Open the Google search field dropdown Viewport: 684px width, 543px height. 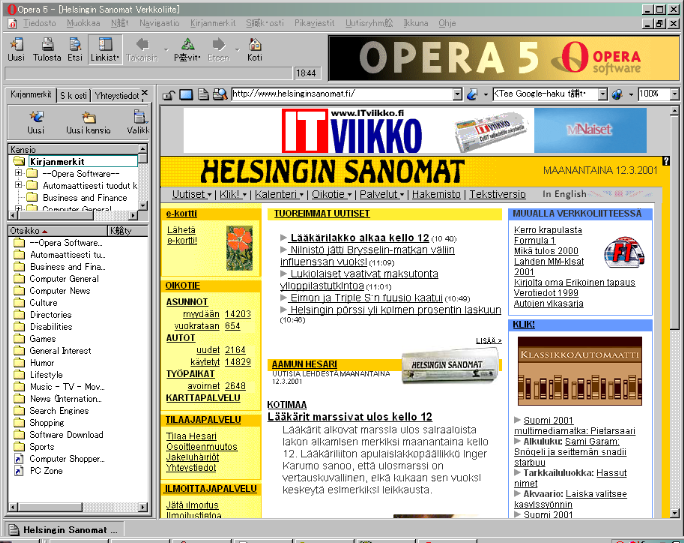click(602, 94)
